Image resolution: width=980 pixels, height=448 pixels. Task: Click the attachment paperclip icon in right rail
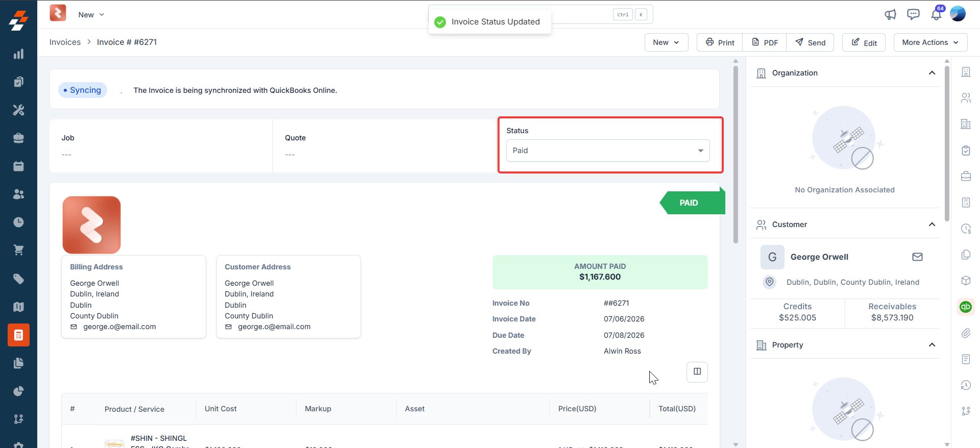(966, 333)
